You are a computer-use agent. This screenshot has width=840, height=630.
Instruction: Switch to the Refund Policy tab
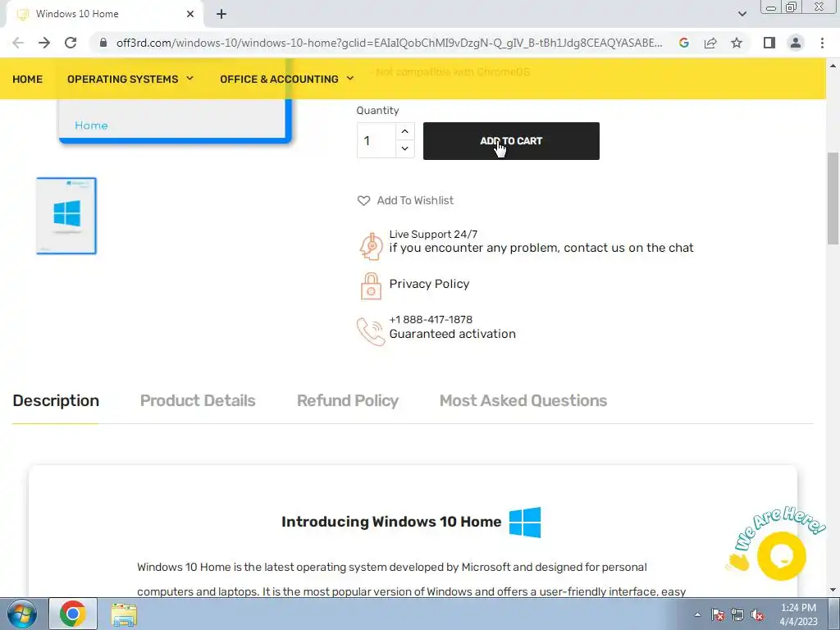[348, 400]
